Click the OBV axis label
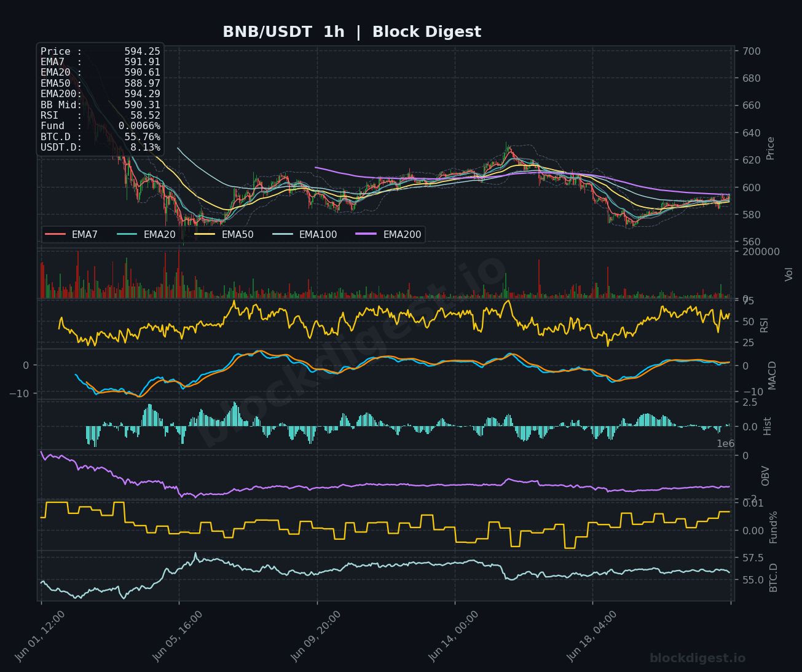This screenshot has height=672, width=802. tap(766, 476)
